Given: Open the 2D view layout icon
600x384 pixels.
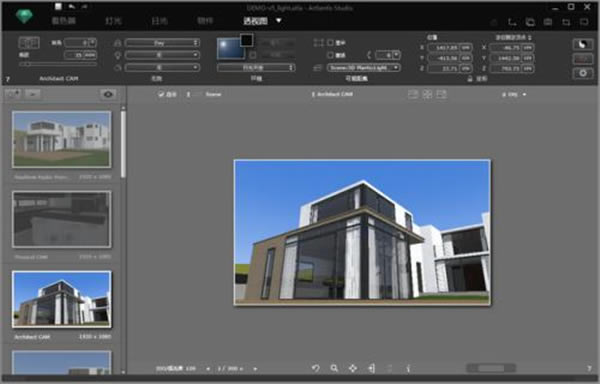Looking at the screenshot, I should (29, 42).
